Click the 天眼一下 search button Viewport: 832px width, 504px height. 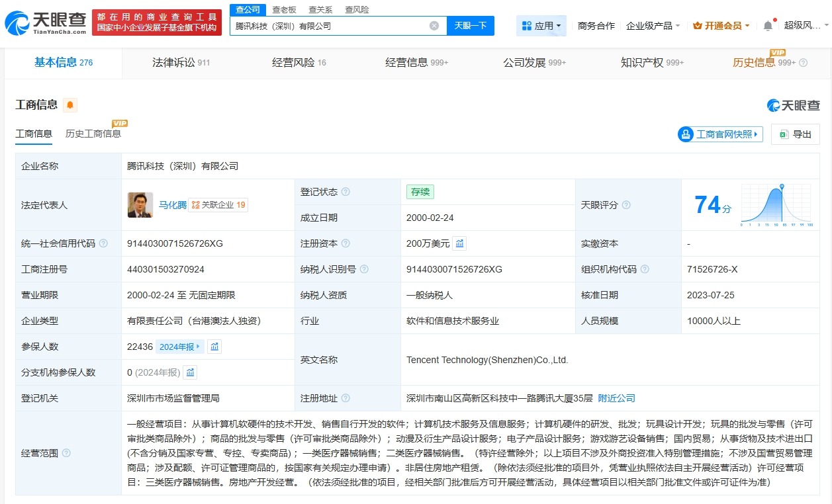click(471, 25)
